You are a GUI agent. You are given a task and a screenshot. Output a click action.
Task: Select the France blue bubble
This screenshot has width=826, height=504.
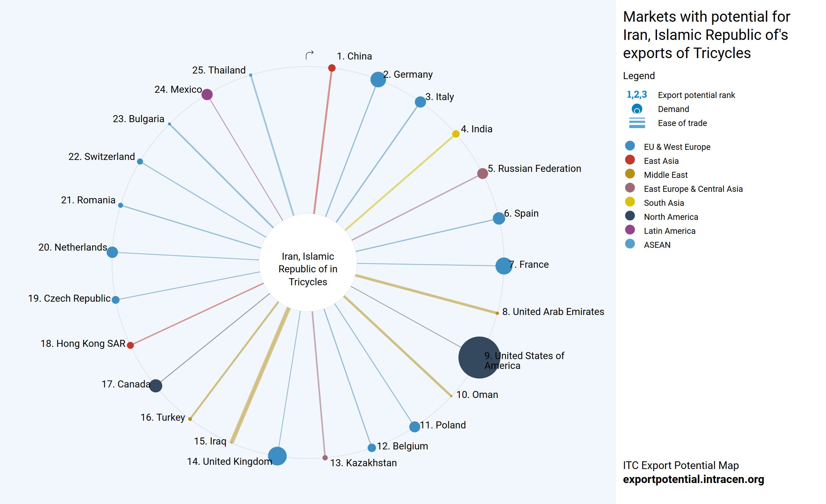click(x=504, y=266)
